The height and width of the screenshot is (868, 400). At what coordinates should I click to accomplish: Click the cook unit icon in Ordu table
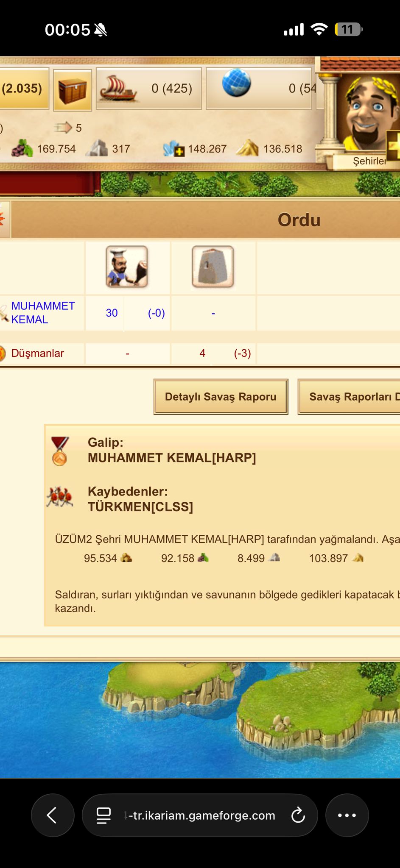[127, 267]
